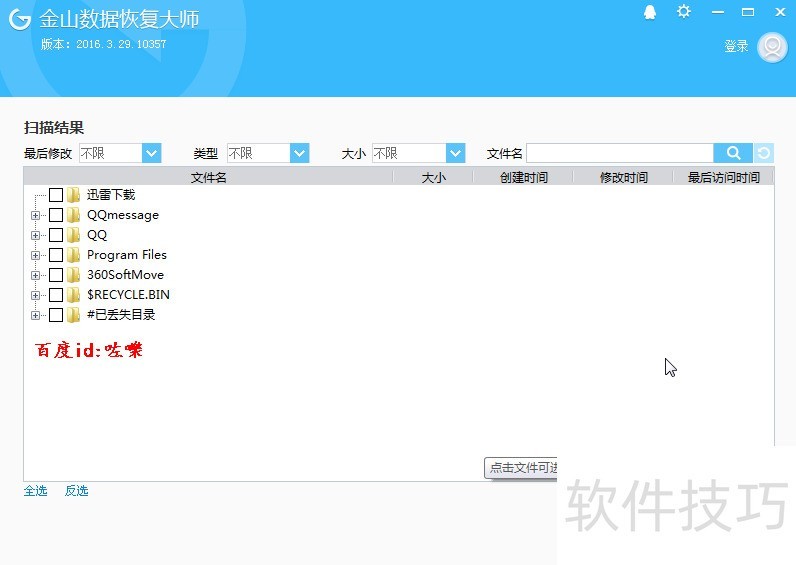Enable the #已丢失目录 checkbox
This screenshot has width=796, height=565.
coord(56,315)
